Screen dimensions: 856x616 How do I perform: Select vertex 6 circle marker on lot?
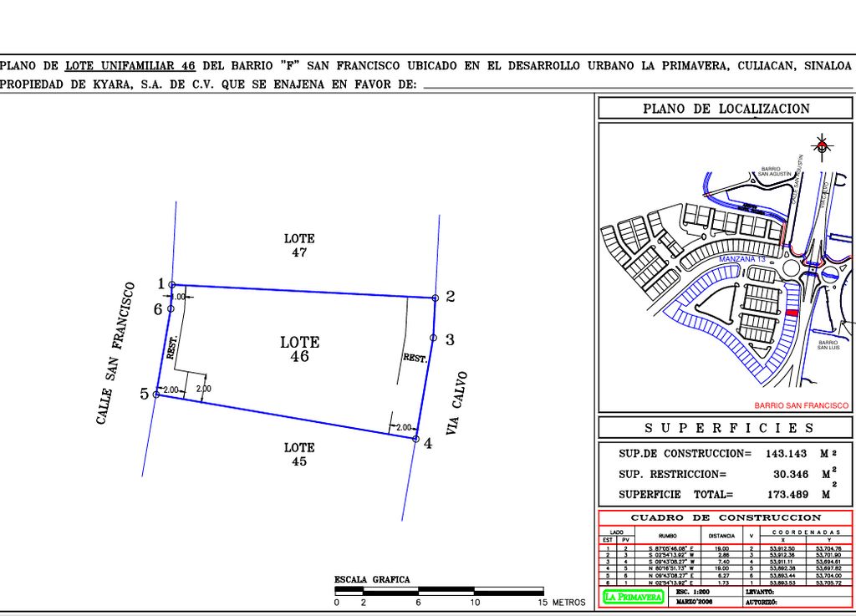click(x=171, y=309)
